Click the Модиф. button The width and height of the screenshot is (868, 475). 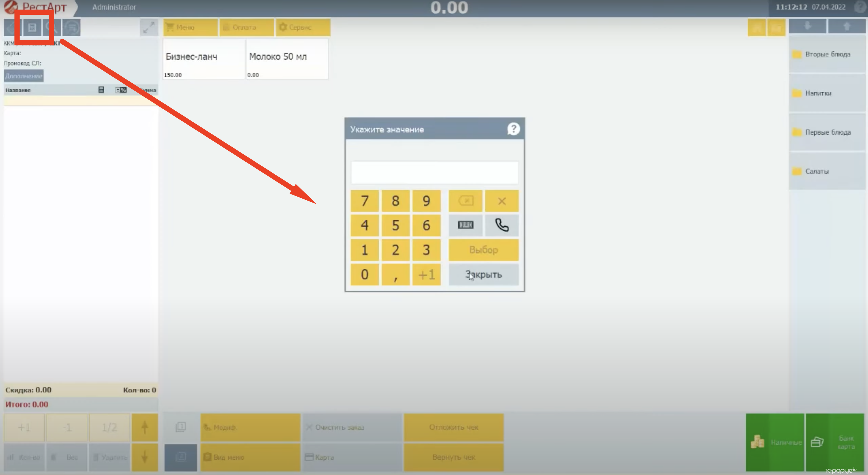250,427
